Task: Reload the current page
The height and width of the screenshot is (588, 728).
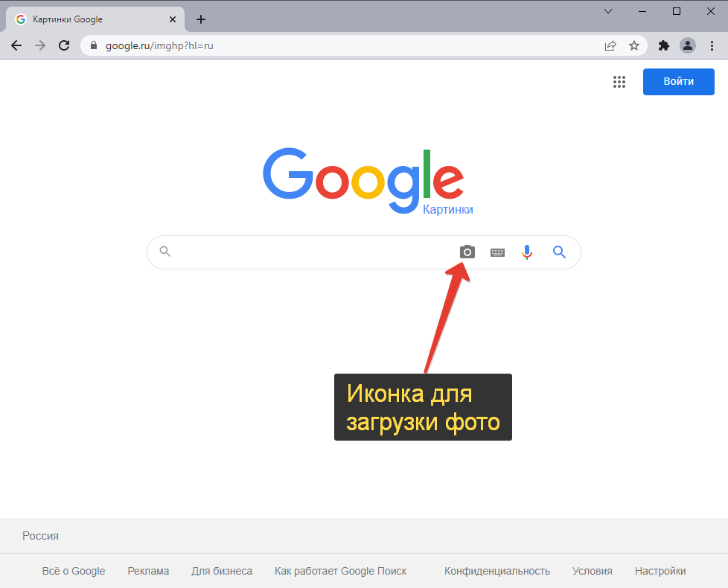Action: 64,45
